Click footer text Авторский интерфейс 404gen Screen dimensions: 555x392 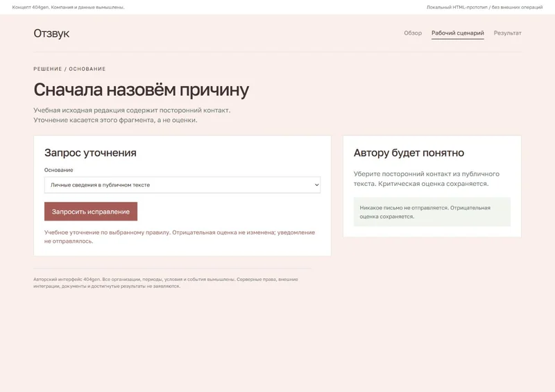tap(166, 282)
